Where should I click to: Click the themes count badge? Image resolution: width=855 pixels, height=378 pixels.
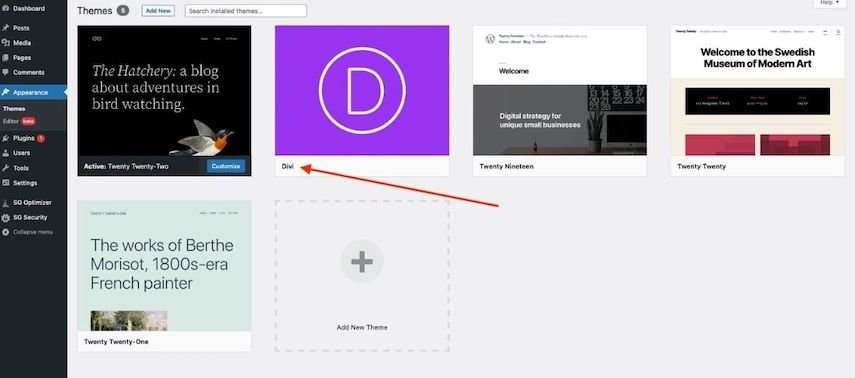(x=123, y=10)
